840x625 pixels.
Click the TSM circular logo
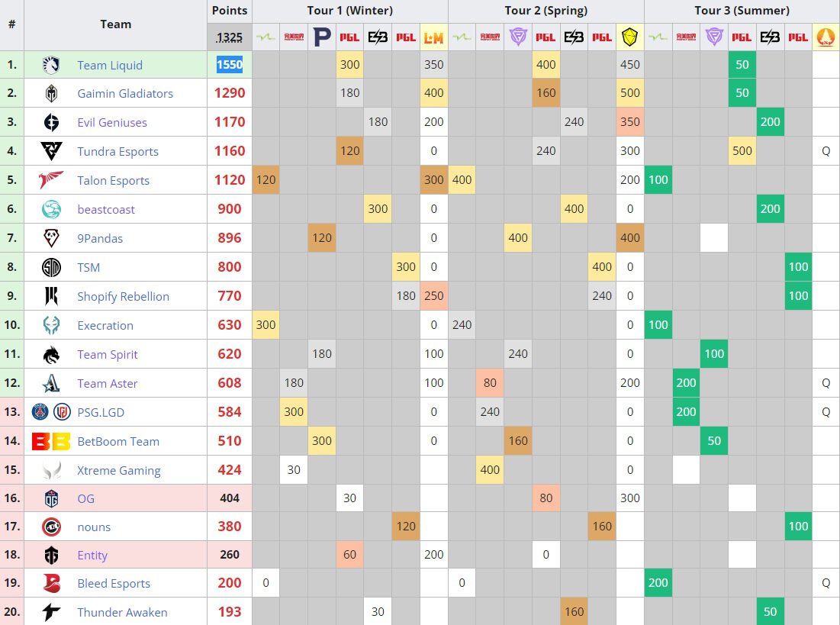pyautogui.click(x=51, y=267)
